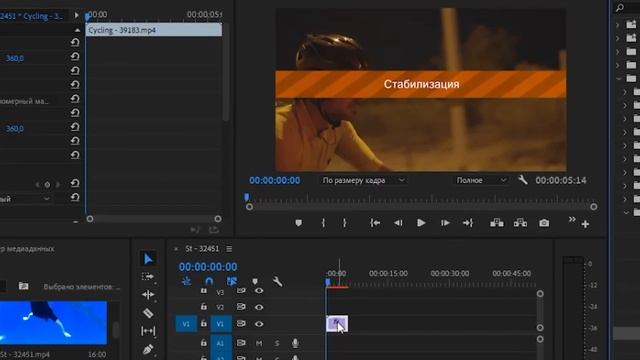Go to Out point in Program monitor

[x=468, y=223]
